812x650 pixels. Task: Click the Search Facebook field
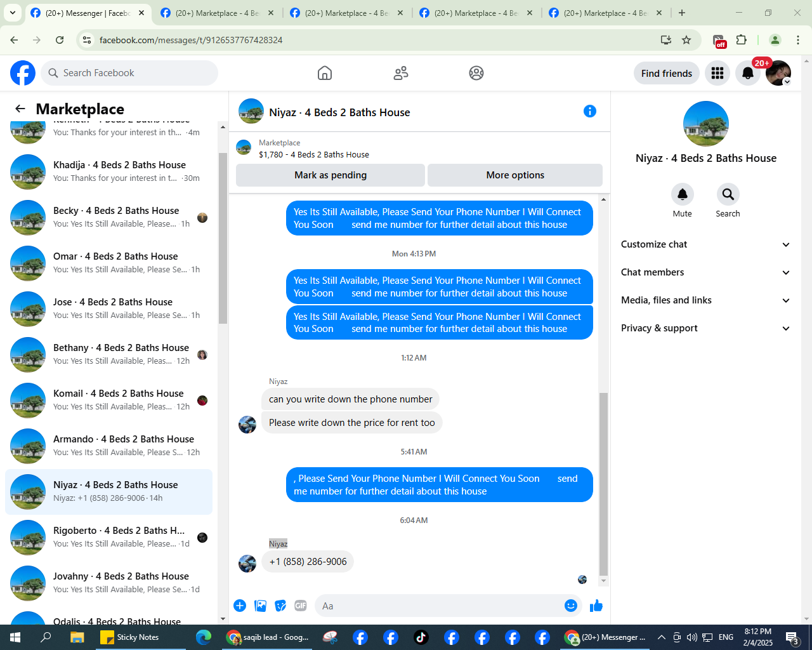click(x=129, y=73)
